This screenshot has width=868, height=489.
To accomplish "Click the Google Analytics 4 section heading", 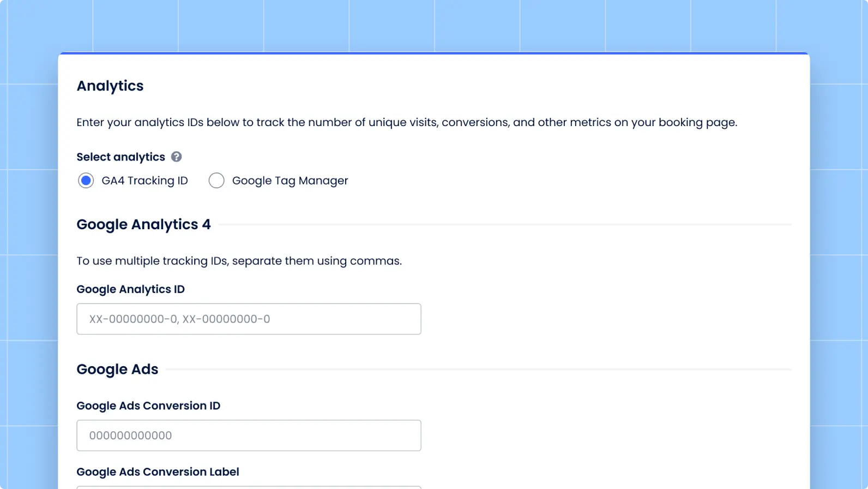I will click(x=143, y=225).
